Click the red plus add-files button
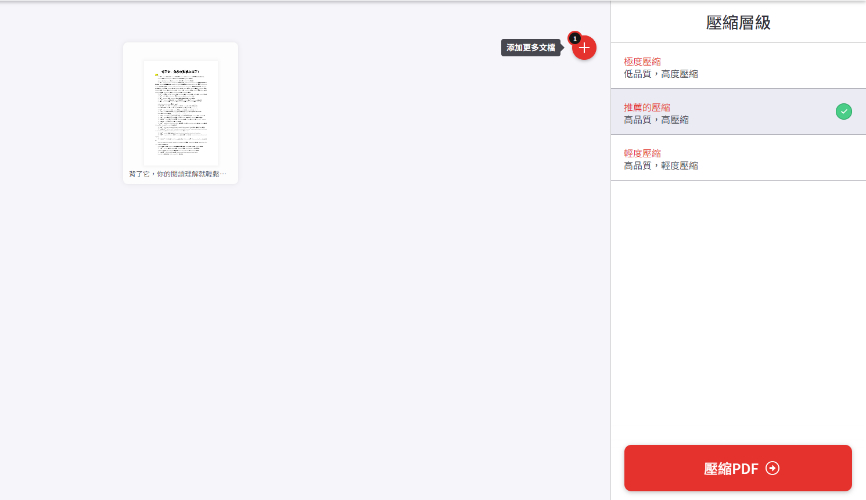 (x=585, y=48)
